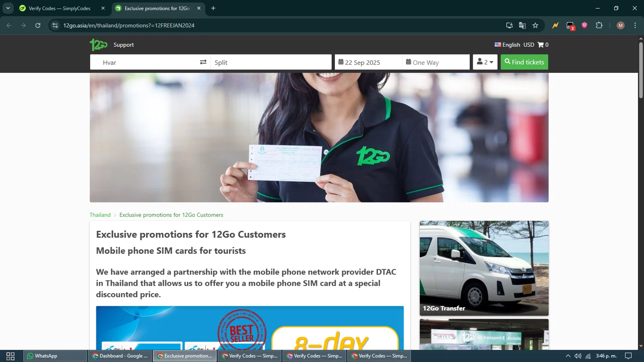Expand passengers dropdown showing 2

pyautogui.click(x=485, y=62)
